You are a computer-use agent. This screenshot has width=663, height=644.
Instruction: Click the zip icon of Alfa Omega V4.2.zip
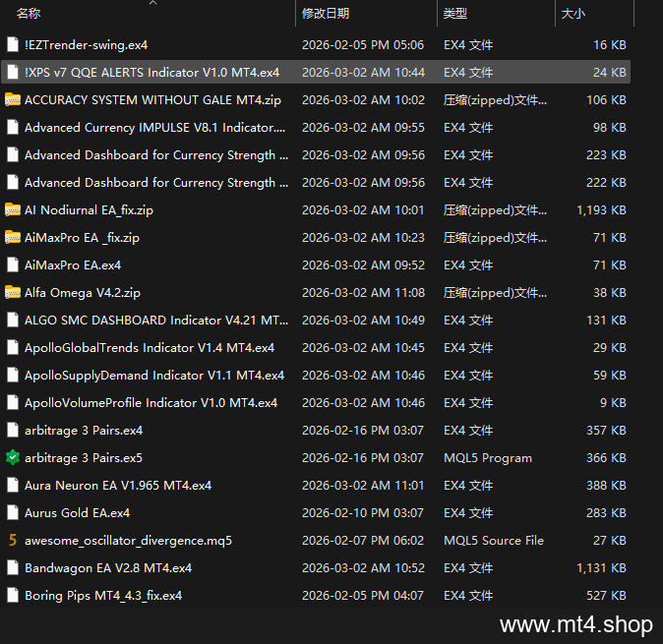pyautogui.click(x=13, y=292)
